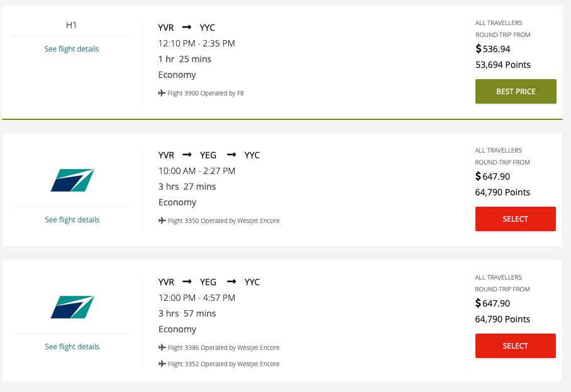The image size is (571, 392).
Task: Click the WestJet logo on the third flight
Action: [x=72, y=307]
